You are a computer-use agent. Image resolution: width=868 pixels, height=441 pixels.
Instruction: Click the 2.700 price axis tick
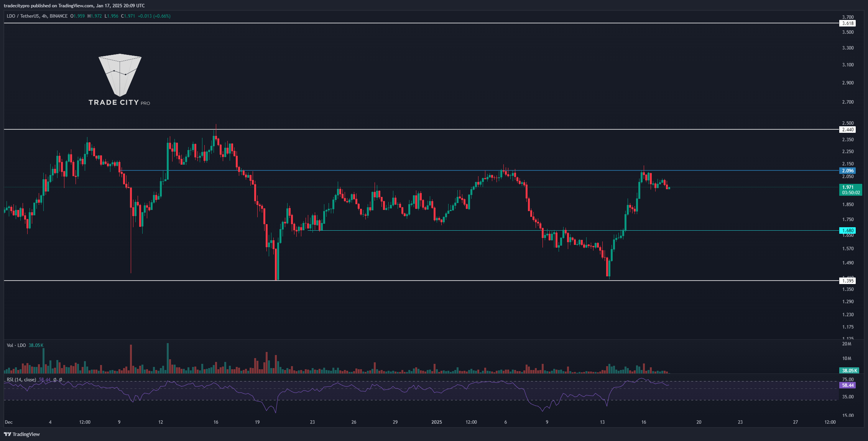(848, 102)
